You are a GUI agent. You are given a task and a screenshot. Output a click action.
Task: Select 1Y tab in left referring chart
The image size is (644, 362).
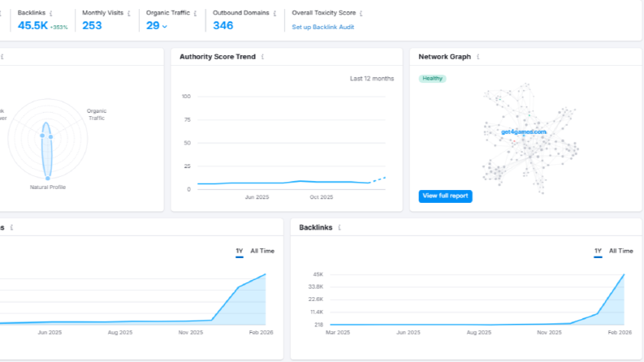(240, 251)
